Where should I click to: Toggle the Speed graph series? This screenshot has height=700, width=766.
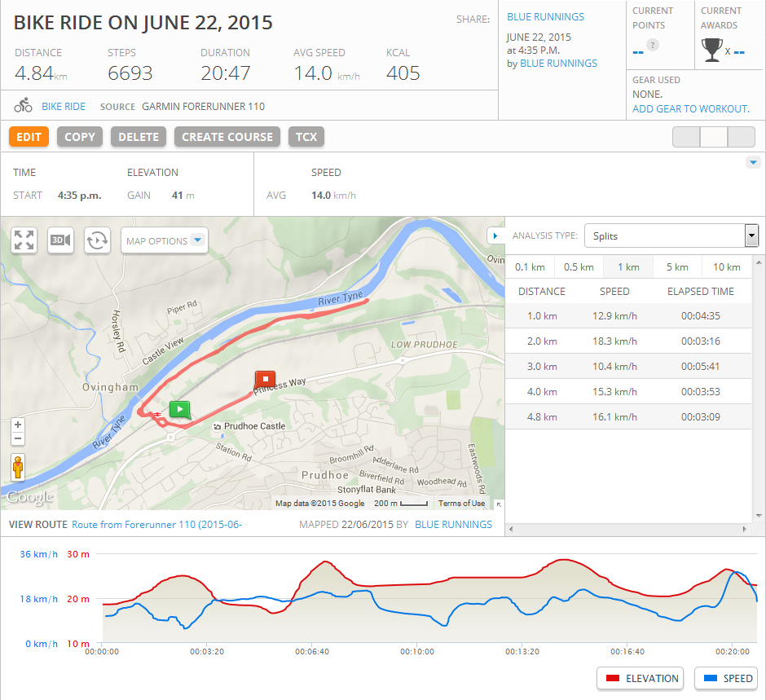point(725,678)
